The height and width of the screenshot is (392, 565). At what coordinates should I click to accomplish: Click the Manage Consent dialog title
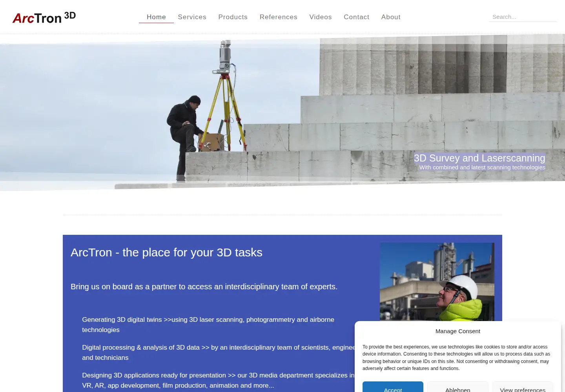click(458, 331)
